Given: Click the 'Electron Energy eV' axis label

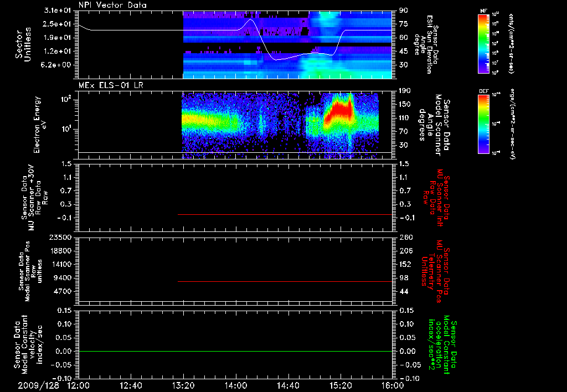Looking at the screenshot, I should pyautogui.click(x=40, y=125).
